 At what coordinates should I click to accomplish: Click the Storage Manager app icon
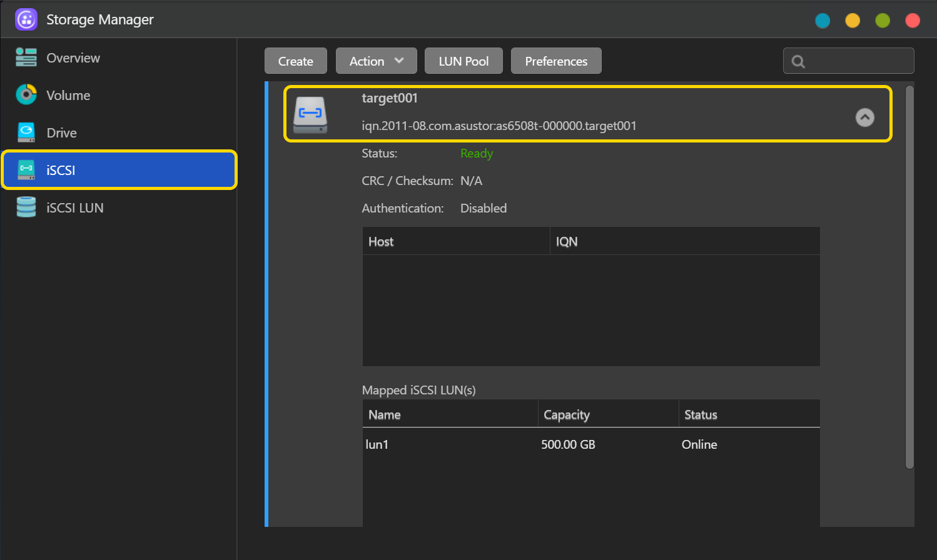(26, 19)
